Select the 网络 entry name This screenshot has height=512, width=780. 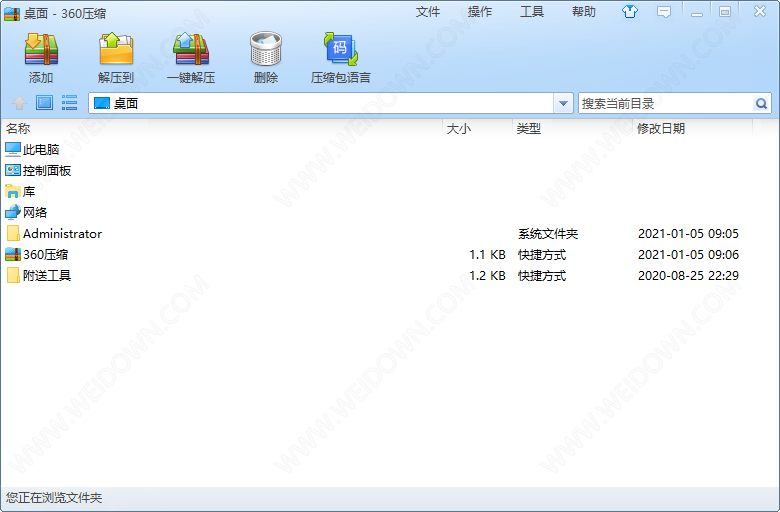[35, 212]
